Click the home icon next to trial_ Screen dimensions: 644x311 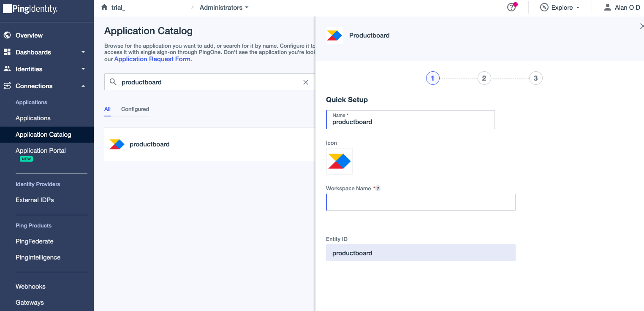point(104,7)
